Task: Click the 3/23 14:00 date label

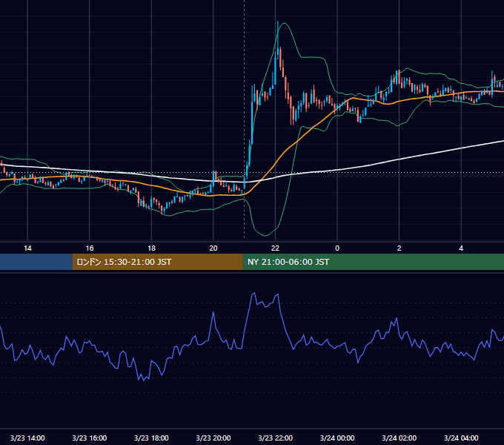Action: tap(27, 438)
